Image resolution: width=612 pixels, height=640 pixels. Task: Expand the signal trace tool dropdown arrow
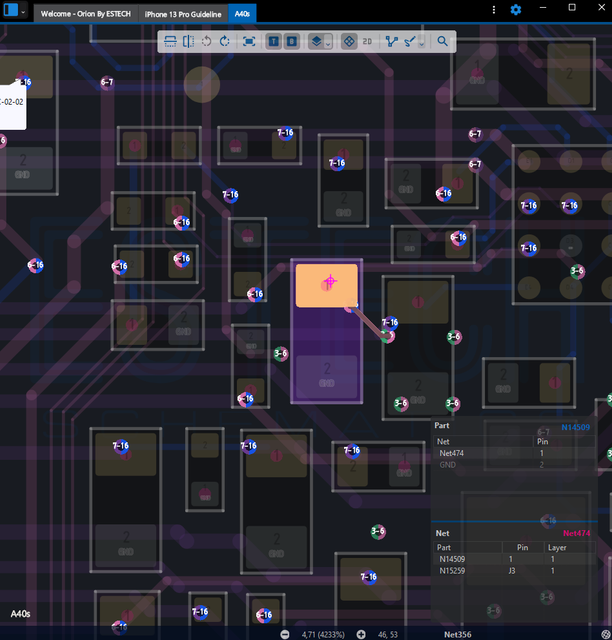click(x=422, y=42)
